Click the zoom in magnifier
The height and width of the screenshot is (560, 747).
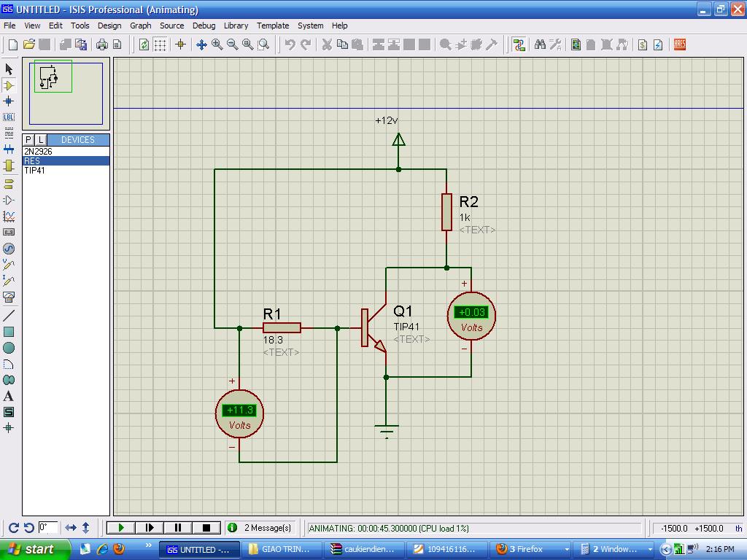(x=217, y=44)
